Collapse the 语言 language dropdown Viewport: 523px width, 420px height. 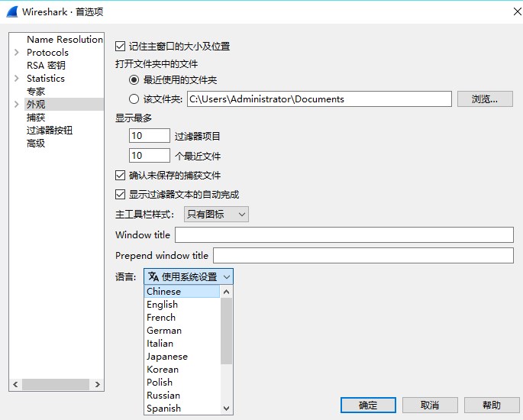(x=189, y=276)
